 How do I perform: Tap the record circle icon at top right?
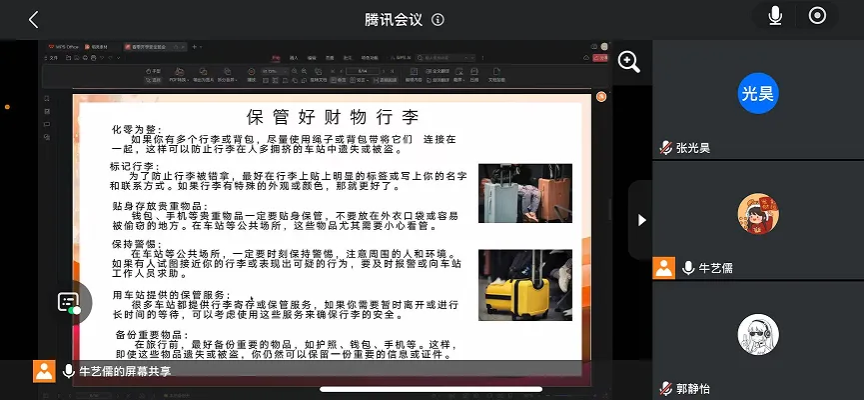click(x=818, y=16)
